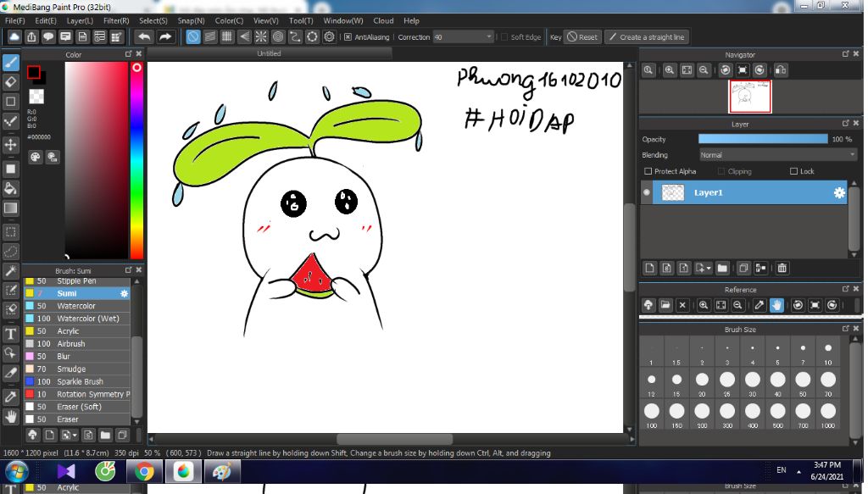Delete the layer with the trash icon

[x=782, y=269]
